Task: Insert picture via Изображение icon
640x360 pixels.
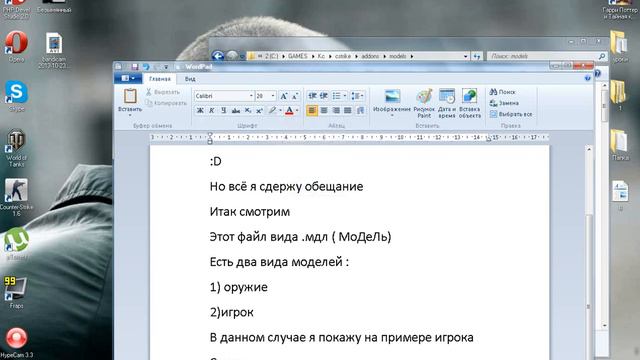Action: click(x=392, y=97)
